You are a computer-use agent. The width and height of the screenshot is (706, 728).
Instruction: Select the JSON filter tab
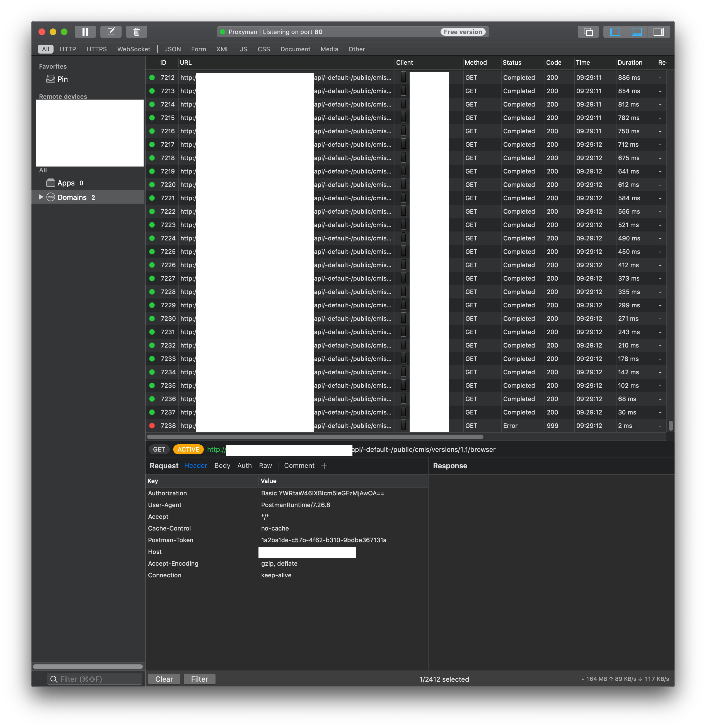coord(173,49)
